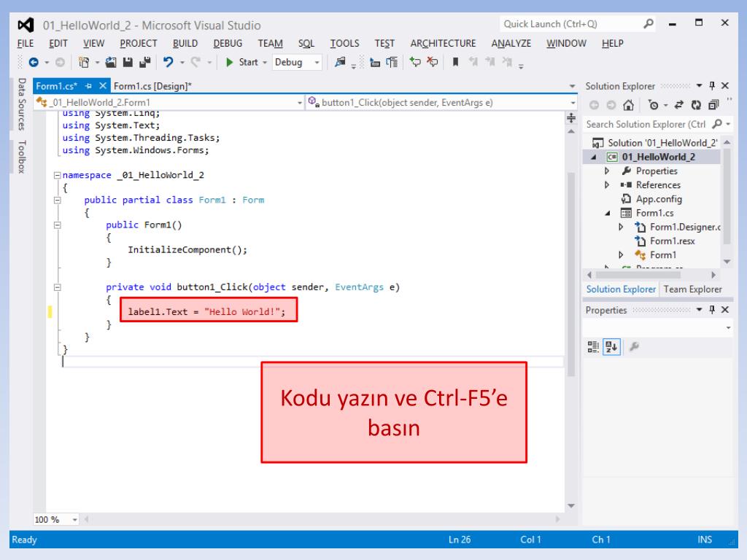Close the Form1.cs tab

pyautogui.click(x=102, y=86)
